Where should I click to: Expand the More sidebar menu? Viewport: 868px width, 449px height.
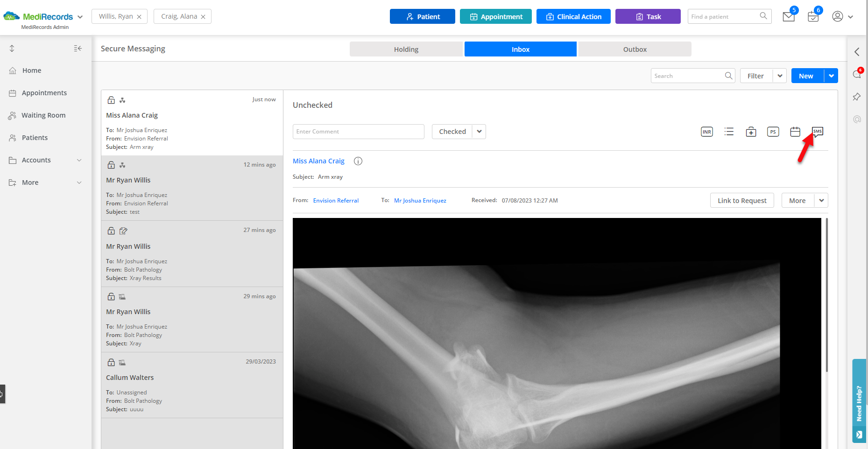click(79, 182)
